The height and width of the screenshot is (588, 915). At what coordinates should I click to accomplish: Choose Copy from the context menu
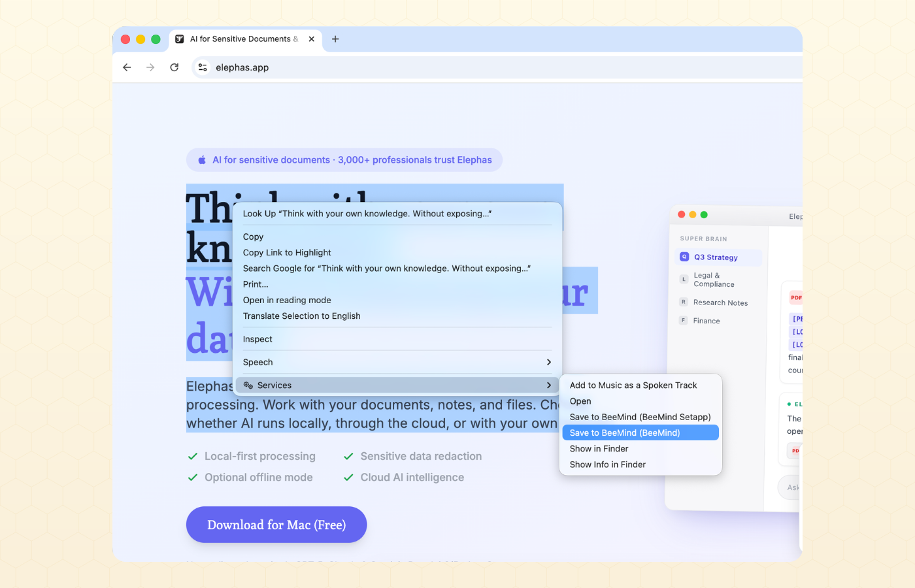tap(397, 237)
